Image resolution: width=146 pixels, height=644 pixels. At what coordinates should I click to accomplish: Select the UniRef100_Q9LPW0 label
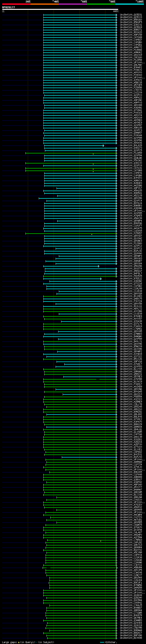(x=131, y=65)
